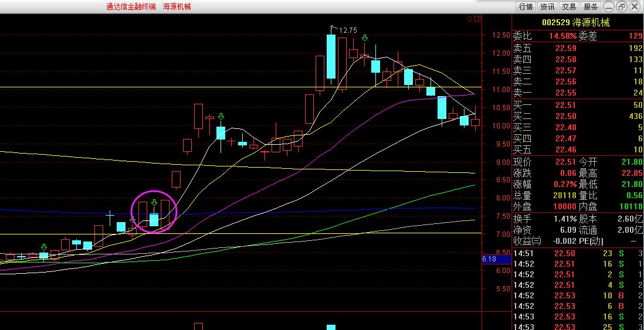The height and width of the screenshot is (330, 644).
Task: Open the 服务 services menu
Action: coord(591,6)
